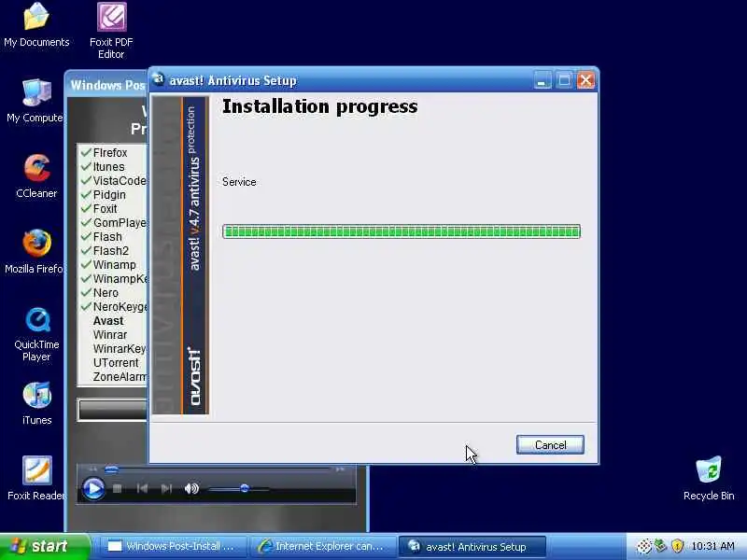747x560 pixels.
Task: Adjust the player volume slider
Action: pos(240,488)
